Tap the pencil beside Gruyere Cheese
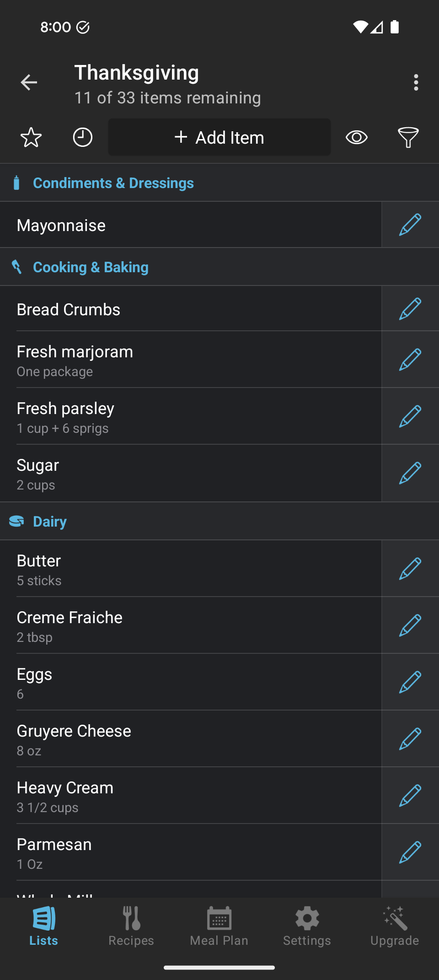Image resolution: width=439 pixels, height=980 pixels. pos(410,739)
